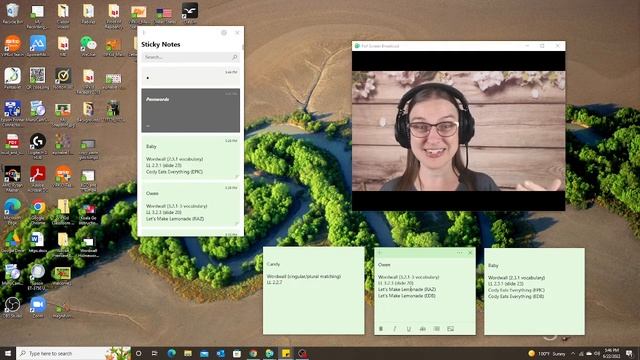Open the Zoom desktop shortcut

(38, 308)
